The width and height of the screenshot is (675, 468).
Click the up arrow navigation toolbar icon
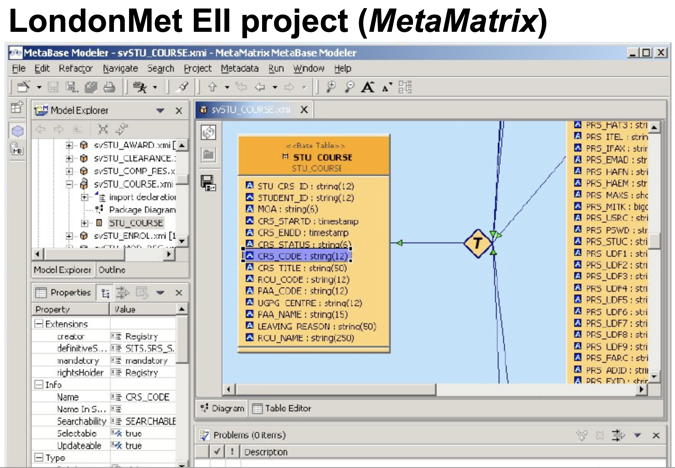[214, 88]
